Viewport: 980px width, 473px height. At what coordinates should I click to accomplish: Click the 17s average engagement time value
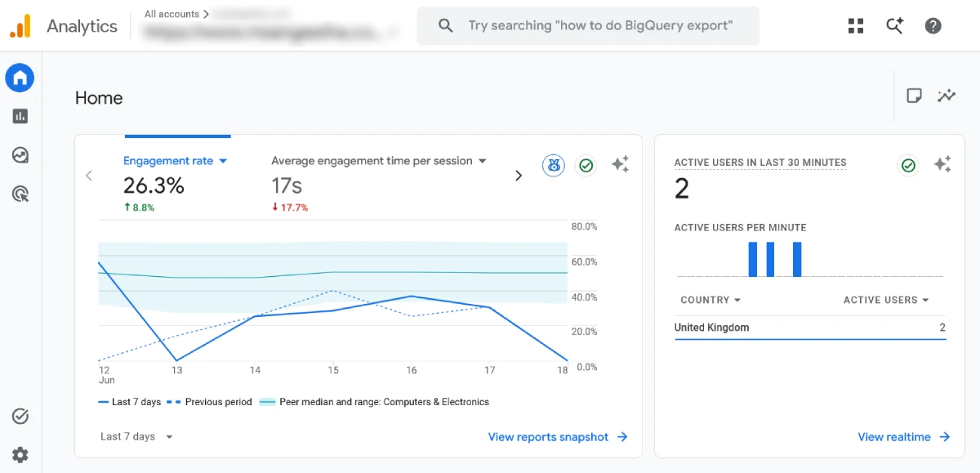[x=287, y=186]
